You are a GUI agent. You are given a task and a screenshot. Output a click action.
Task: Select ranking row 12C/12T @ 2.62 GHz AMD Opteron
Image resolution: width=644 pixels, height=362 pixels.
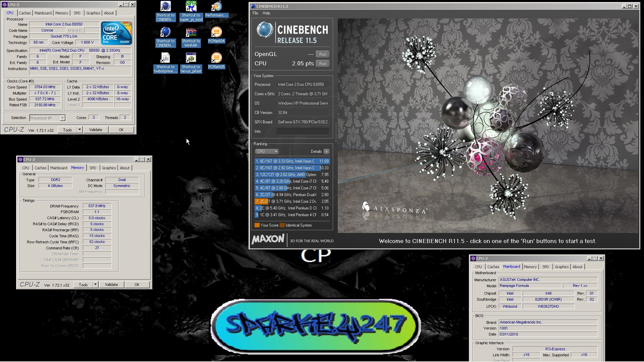(292, 175)
